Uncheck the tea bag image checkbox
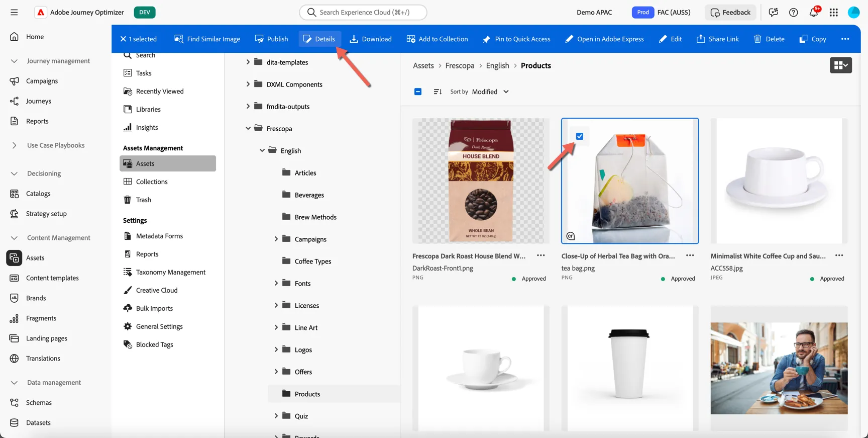 point(580,136)
